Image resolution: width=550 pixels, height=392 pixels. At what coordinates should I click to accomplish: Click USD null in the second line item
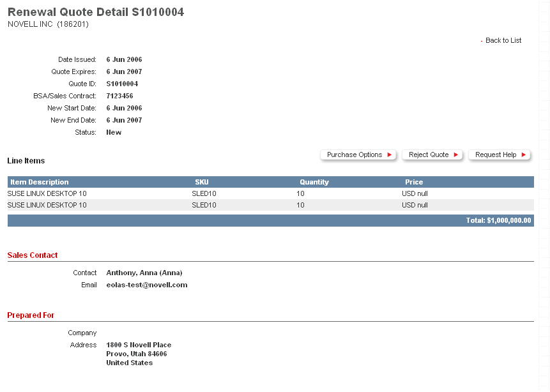[415, 205]
